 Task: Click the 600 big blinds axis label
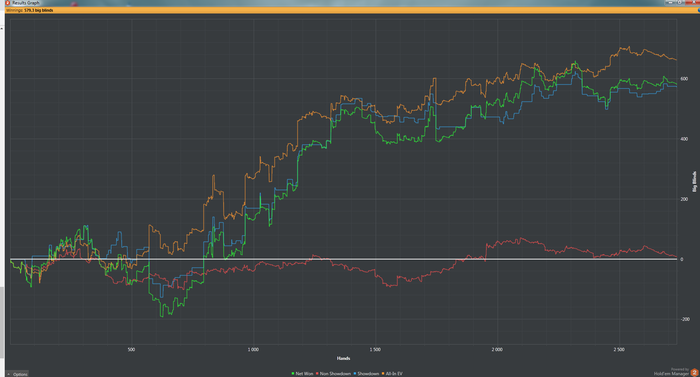point(683,79)
